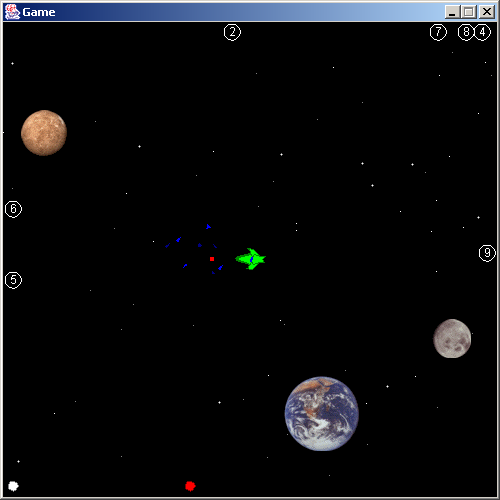This screenshot has width=500, height=500.
Task: Maximize the Game window
Action: [469, 12]
